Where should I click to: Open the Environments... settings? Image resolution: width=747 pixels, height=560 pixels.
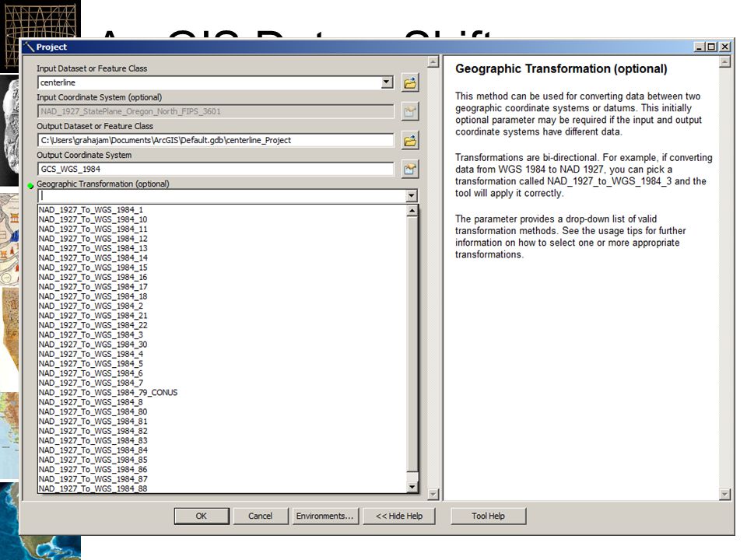tap(324, 516)
